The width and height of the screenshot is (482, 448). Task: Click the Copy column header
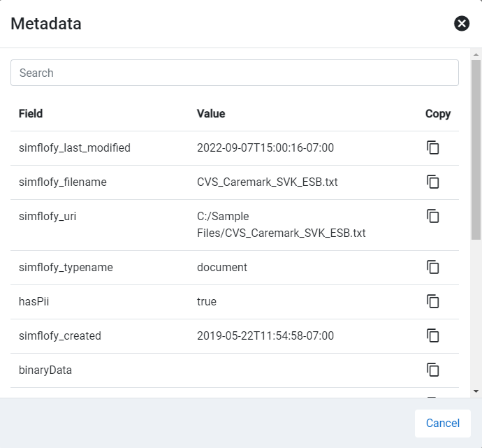point(438,113)
